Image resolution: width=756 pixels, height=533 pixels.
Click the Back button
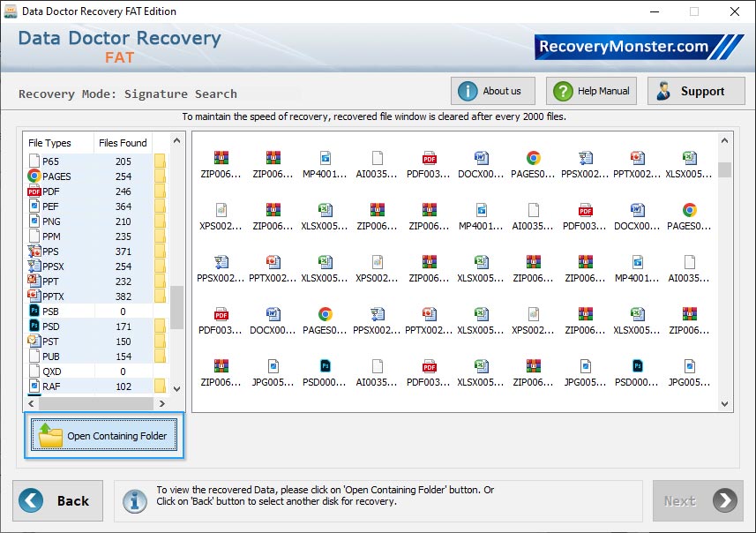point(57,500)
